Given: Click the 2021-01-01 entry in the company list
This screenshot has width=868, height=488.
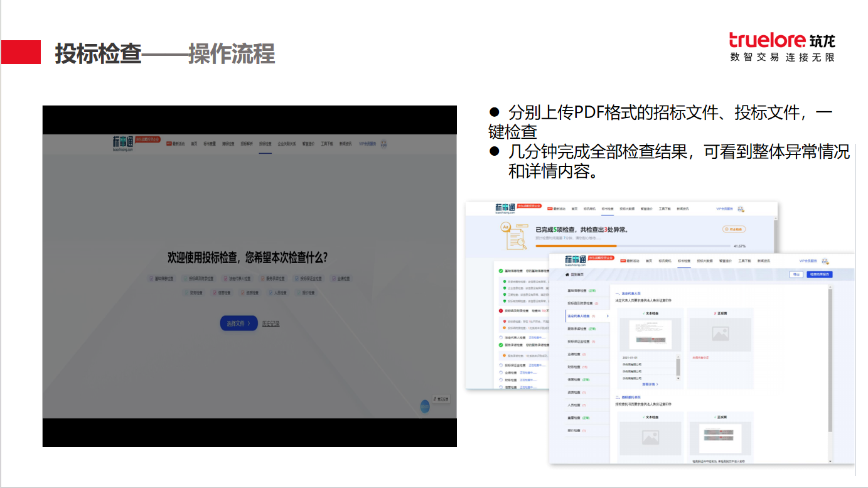Looking at the screenshot, I should coord(630,357).
